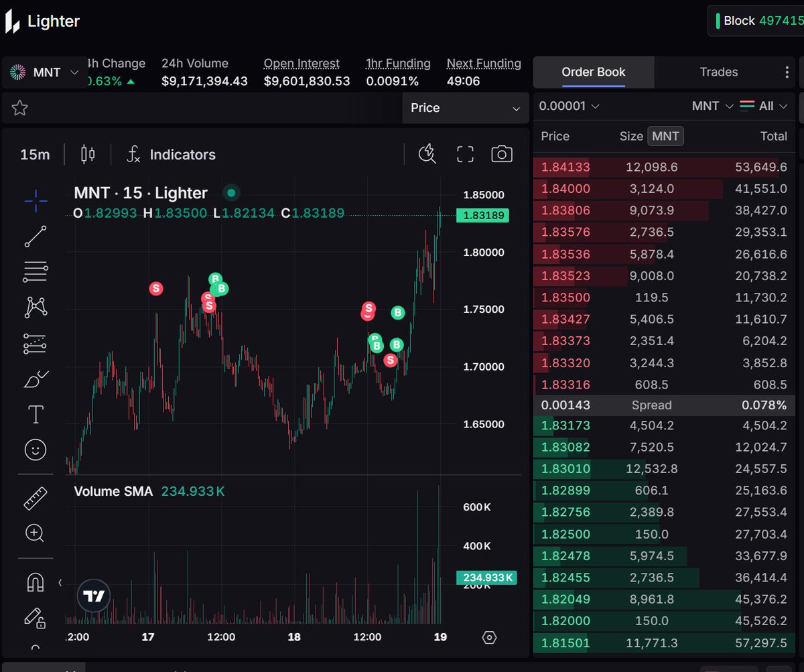
Task: Click the Next Funding label
Action: coord(484,64)
